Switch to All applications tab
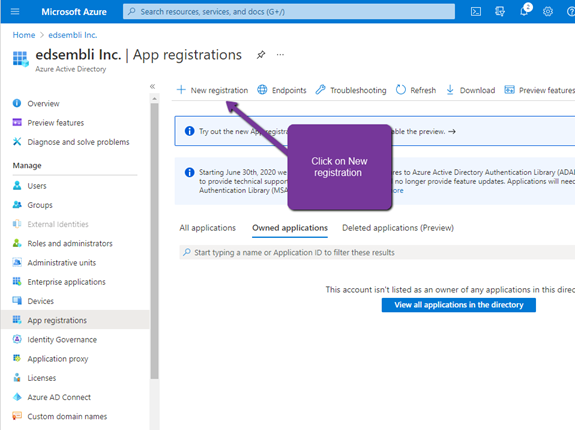 pyautogui.click(x=208, y=228)
